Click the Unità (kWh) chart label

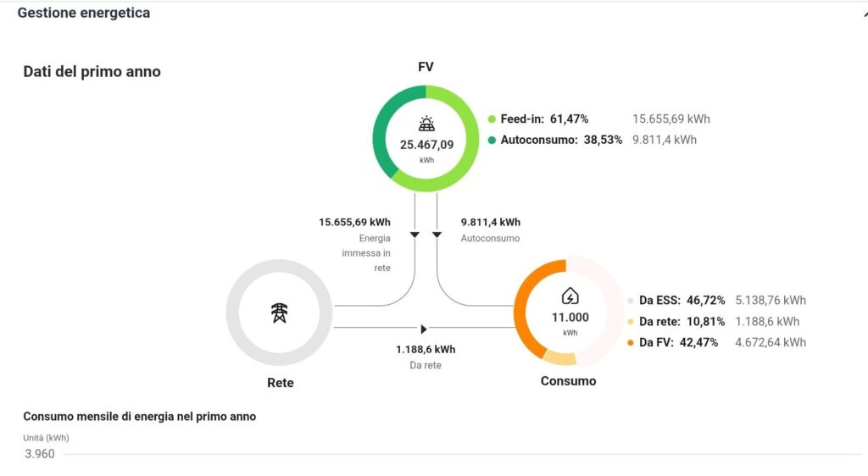pos(46,438)
